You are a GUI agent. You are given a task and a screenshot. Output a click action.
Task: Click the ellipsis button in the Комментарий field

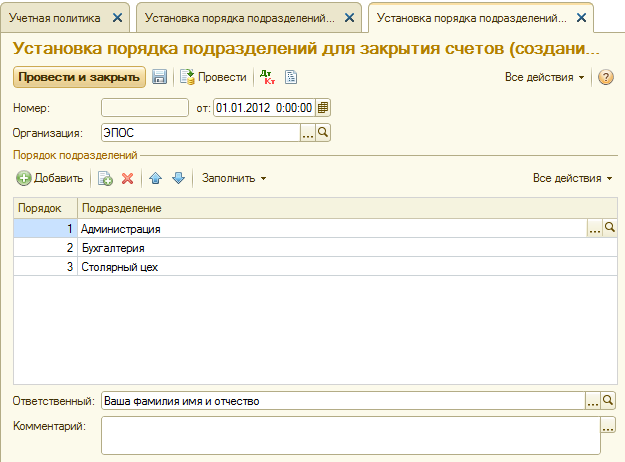coord(608,425)
